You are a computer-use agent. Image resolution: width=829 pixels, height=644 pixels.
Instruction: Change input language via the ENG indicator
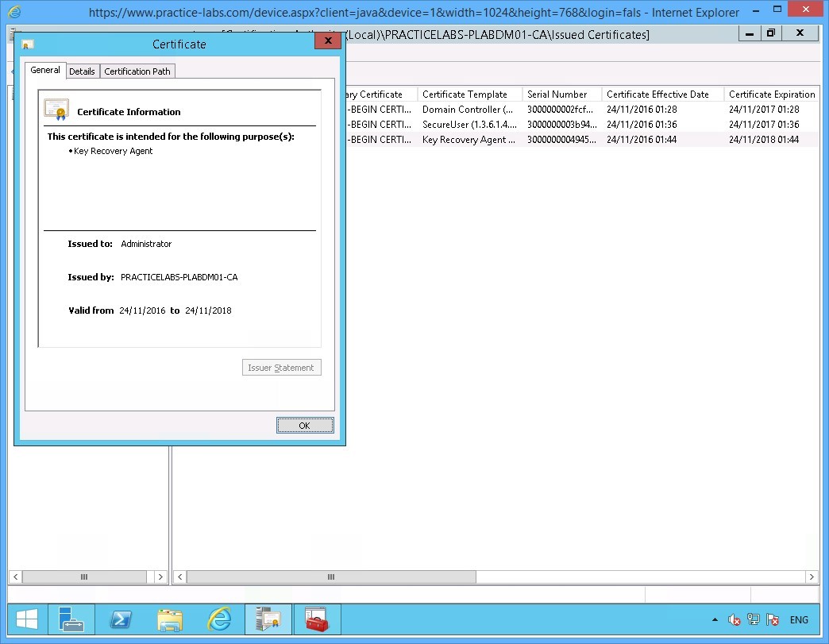pos(799,619)
